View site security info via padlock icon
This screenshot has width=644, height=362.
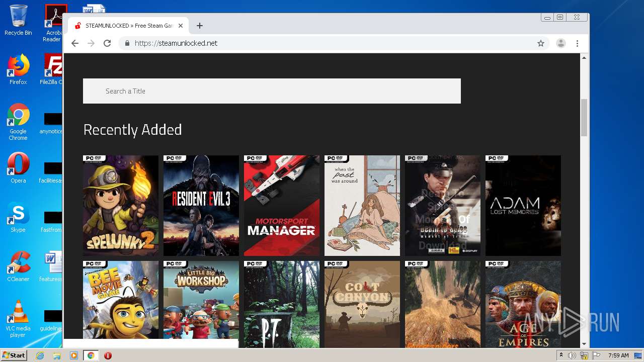point(127,43)
